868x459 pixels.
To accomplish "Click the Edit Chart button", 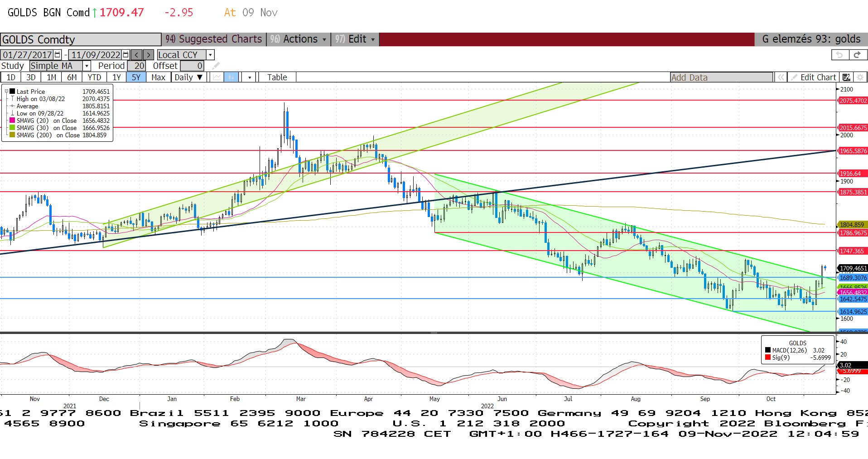I will [814, 77].
